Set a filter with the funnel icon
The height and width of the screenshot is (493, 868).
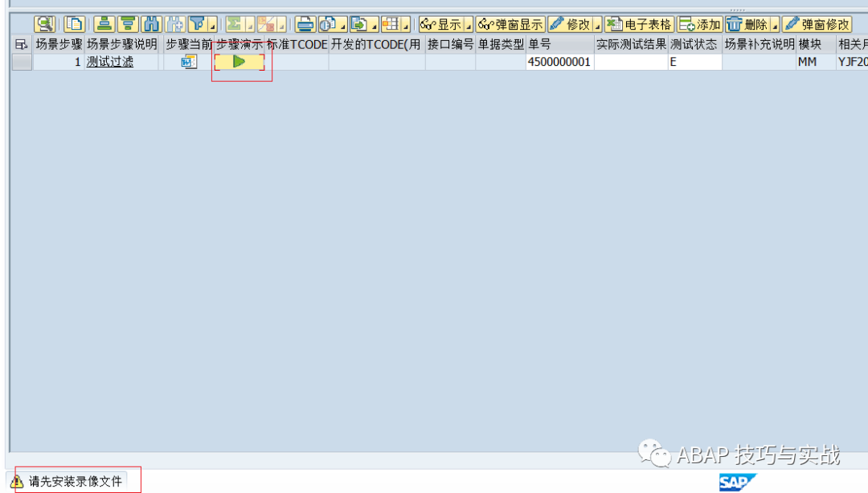click(197, 24)
